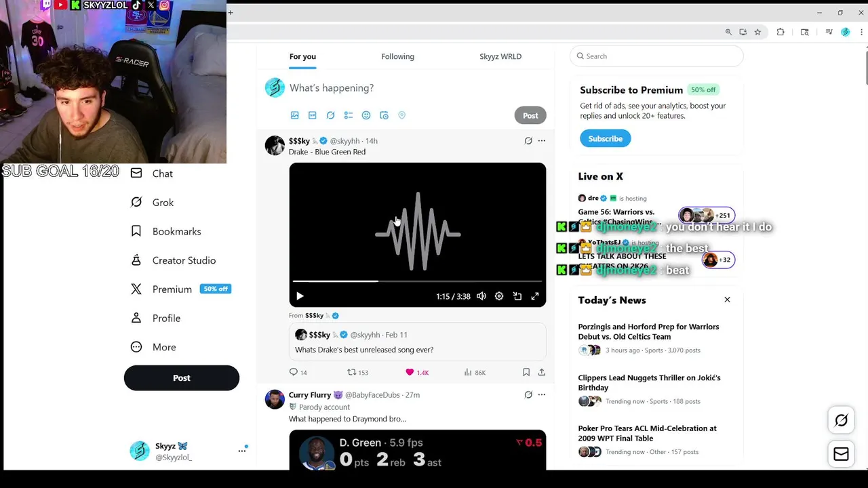
Task: Open Profile in the sidebar
Action: click(x=156, y=318)
